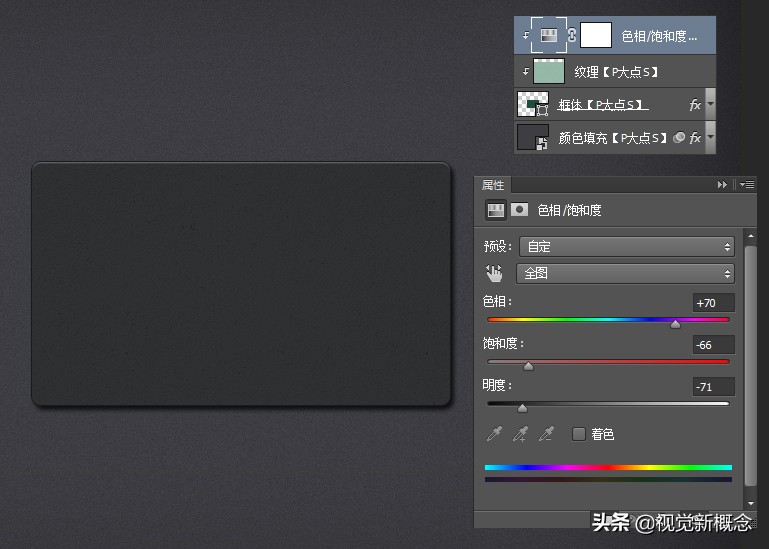Expand effects list of 框体 layer
This screenshot has height=549, width=769.
[x=710, y=104]
